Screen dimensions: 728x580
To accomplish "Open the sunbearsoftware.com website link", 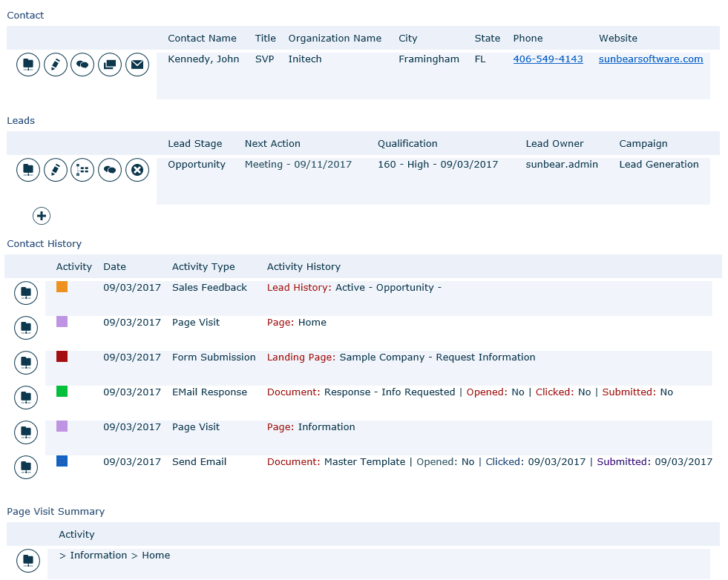I will [651, 59].
